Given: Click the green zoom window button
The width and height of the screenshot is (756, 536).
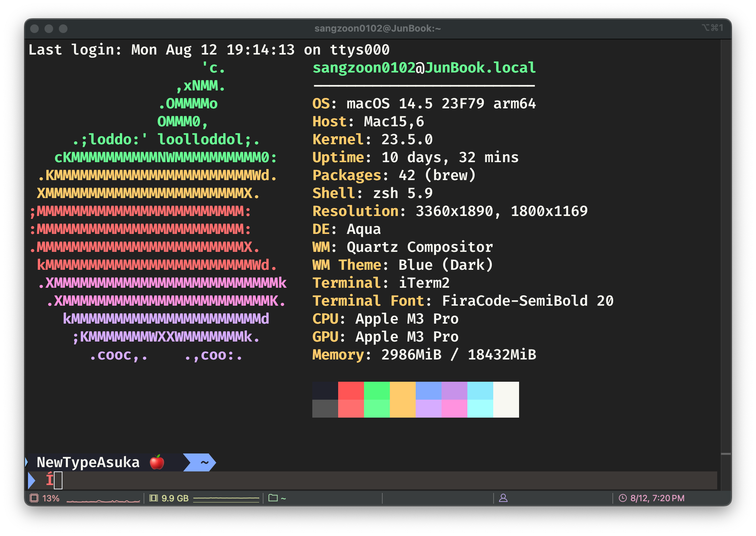Looking at the screenshot, I should tap(63, 29).
